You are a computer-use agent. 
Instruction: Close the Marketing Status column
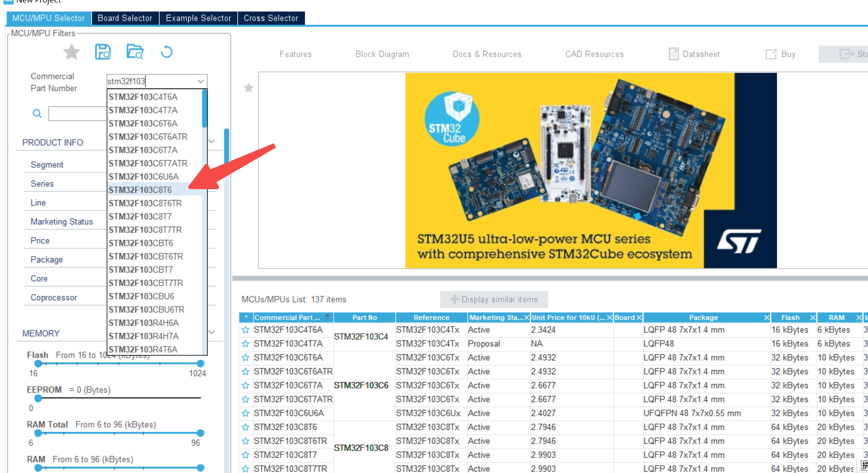(527, 318)
